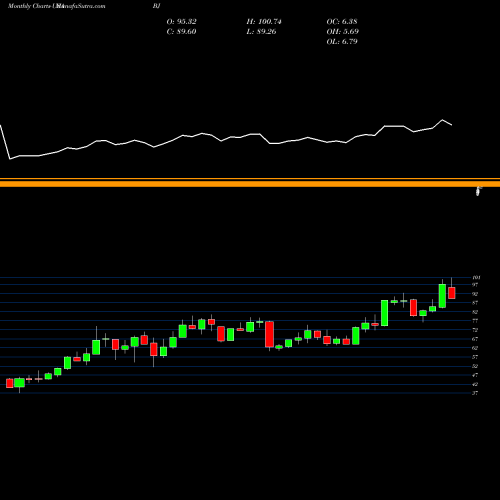Click the 57 price axis label
The width and height of the screenshot is (500, 500).
[475, 357]
